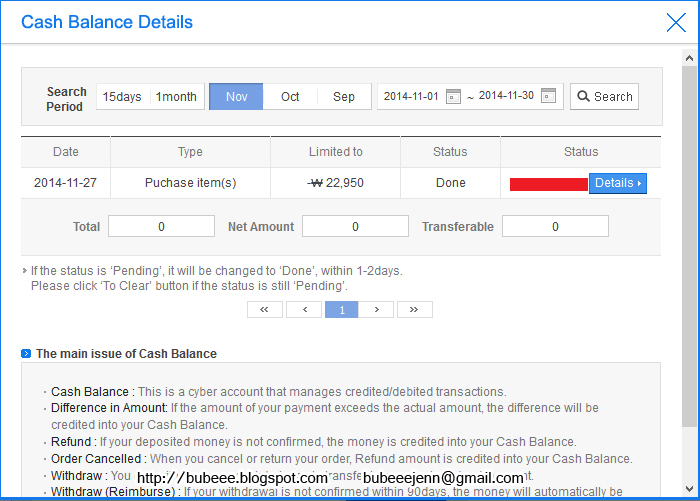Click the Net Amount field

click(x=355, y=227)
